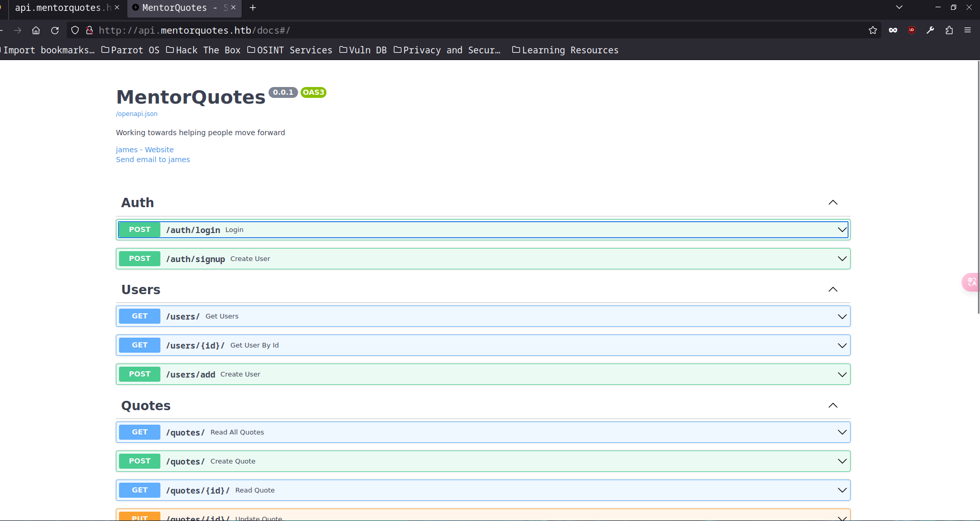Open the Parrot OS bookmarks folder

click(x=130, y=50)
